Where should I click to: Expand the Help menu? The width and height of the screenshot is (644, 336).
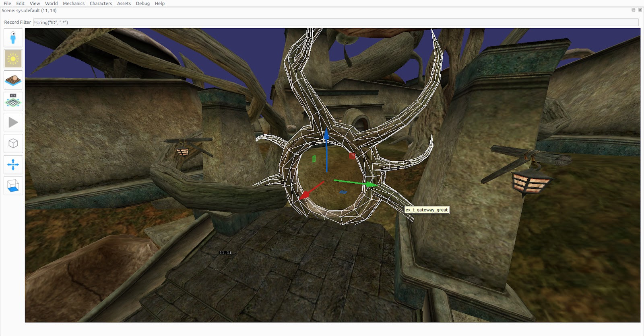(x=159, y=3)
